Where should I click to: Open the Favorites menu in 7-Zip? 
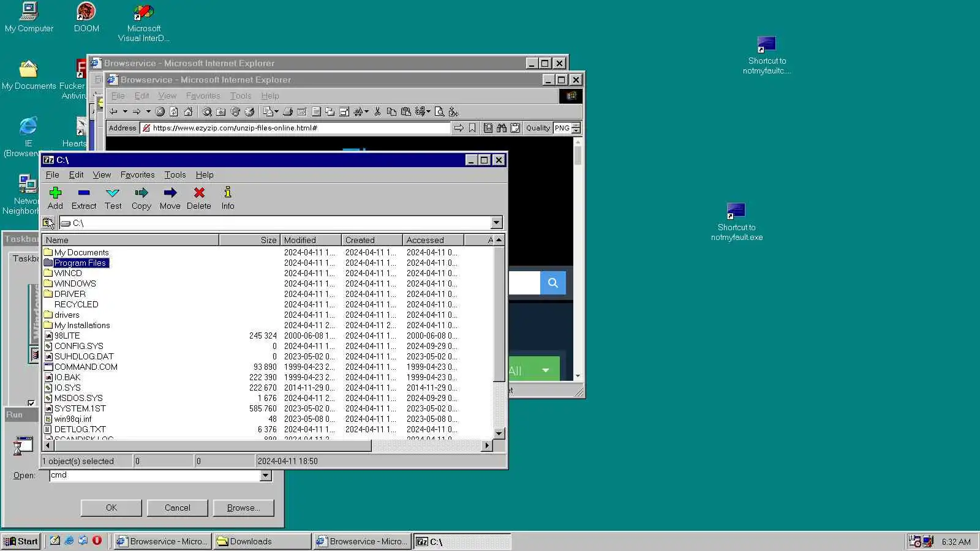pyautogui.click(x=137, y=174)
